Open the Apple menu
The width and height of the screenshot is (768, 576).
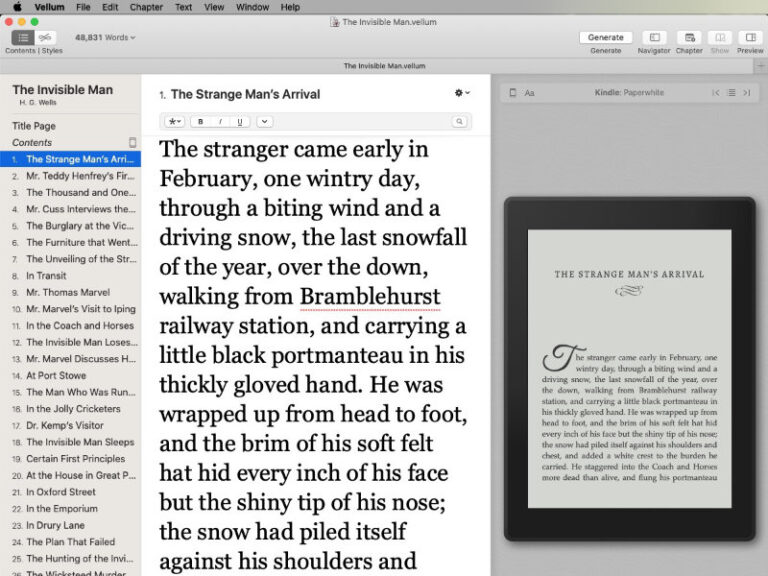17,7
